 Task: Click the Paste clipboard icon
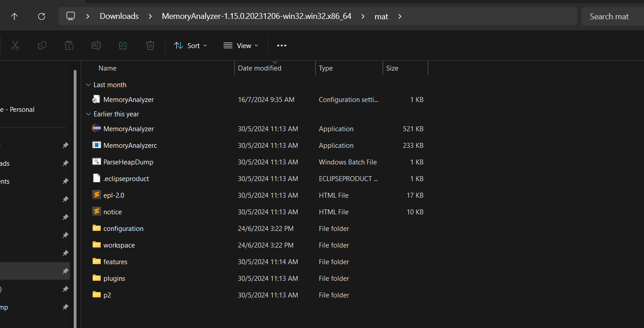(x=69, y=45)
